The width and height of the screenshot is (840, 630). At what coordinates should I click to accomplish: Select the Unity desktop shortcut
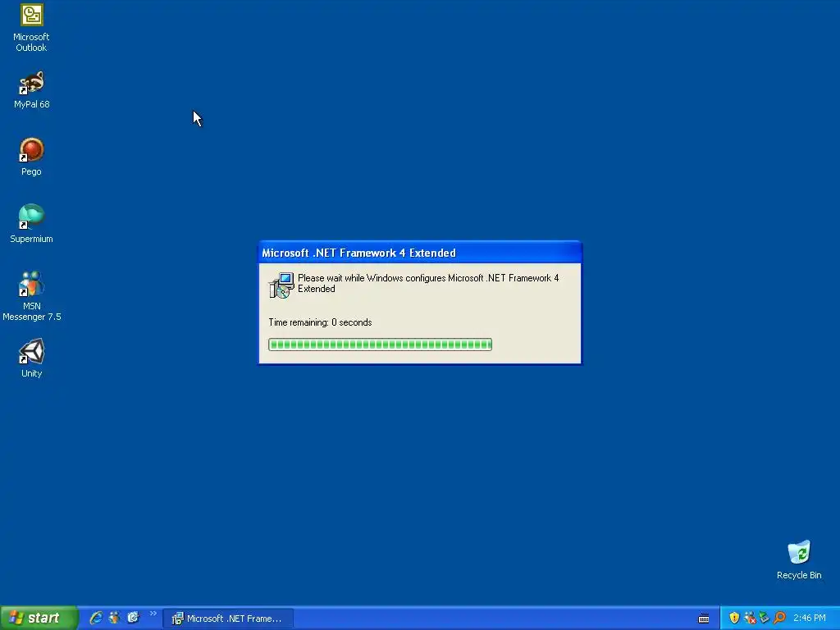(31, 358)
